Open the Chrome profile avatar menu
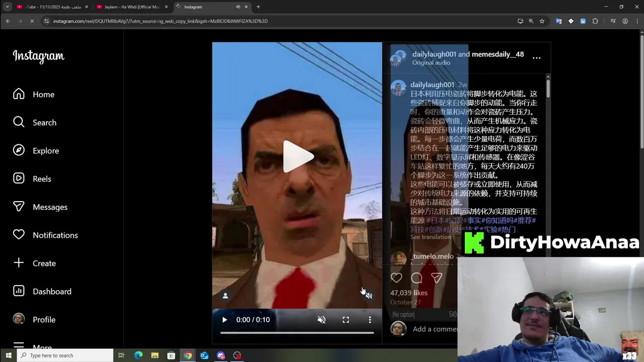The width and height of the screenshot is (644, 362). (625, 21)
